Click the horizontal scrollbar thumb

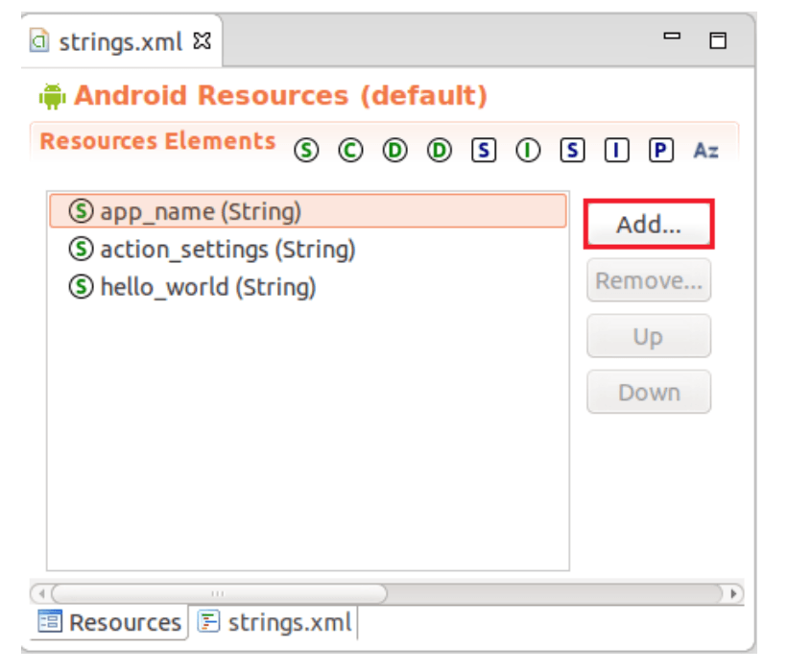coord(219,592)
